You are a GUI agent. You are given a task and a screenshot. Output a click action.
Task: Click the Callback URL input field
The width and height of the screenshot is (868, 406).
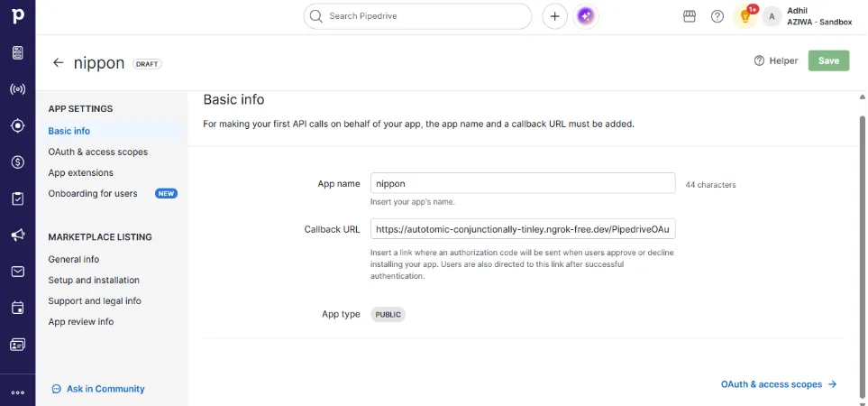(523, 229)
